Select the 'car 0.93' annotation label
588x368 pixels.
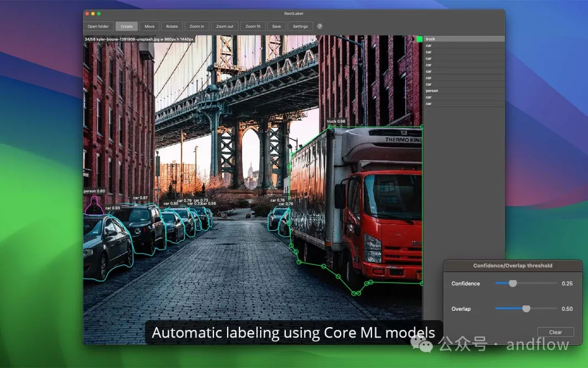point(113,208)
